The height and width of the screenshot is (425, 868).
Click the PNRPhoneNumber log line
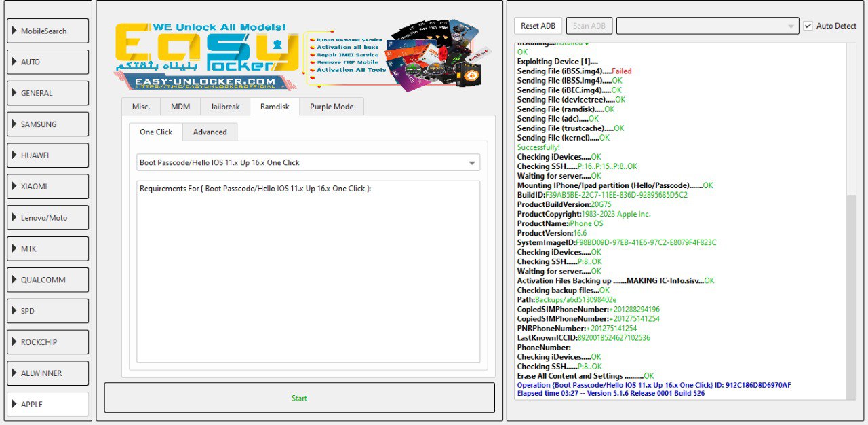[x=577, y=328]
